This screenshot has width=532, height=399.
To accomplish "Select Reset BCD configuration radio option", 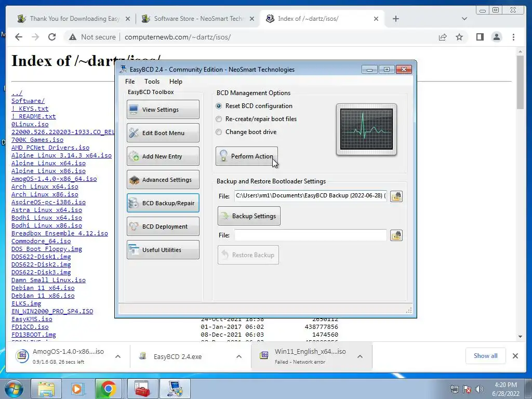I will [x=254, y=106].
